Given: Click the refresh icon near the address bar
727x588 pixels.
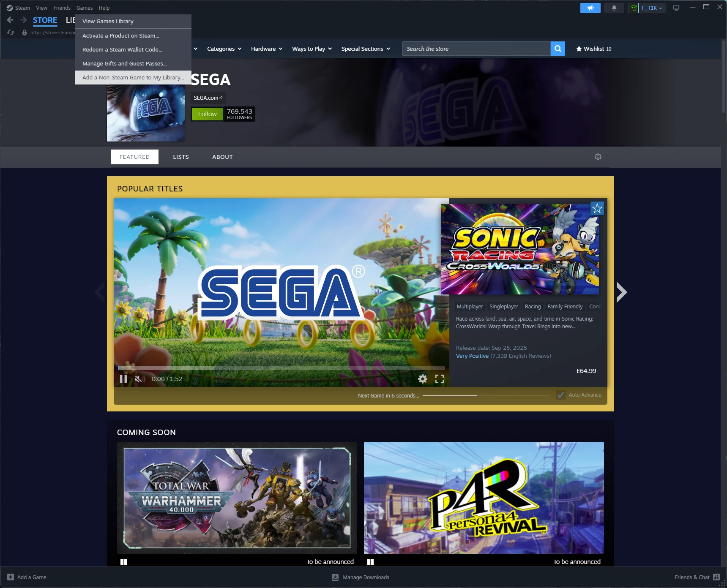Looking at the screenshot, I should tap(11, 32).
